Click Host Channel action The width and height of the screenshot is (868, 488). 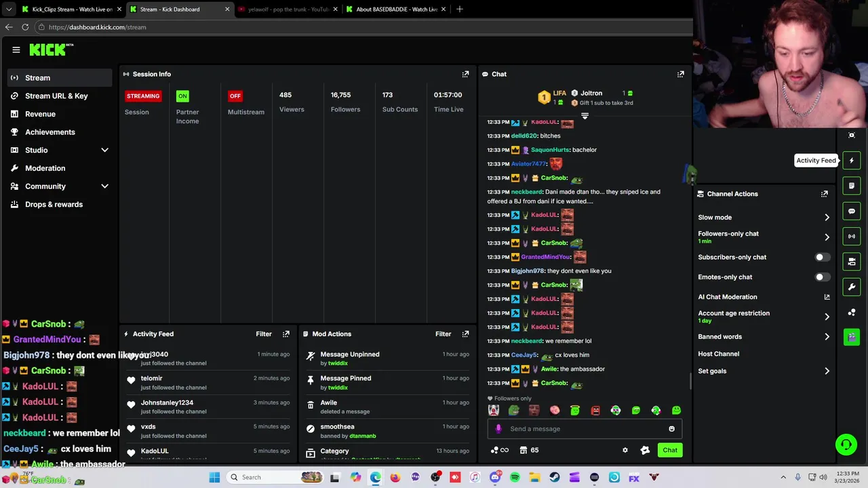(719, 354)
